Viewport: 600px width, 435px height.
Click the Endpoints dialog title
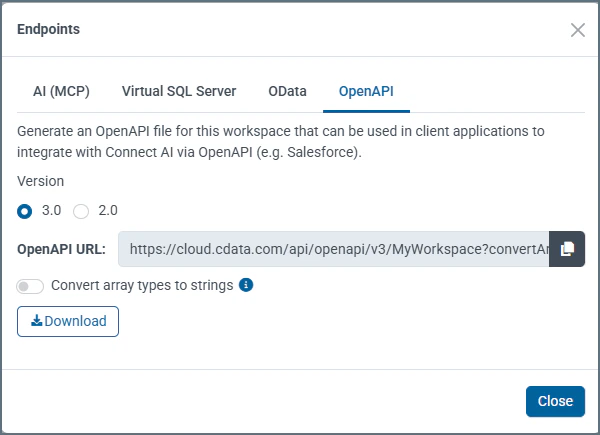(x=49, y=30)
